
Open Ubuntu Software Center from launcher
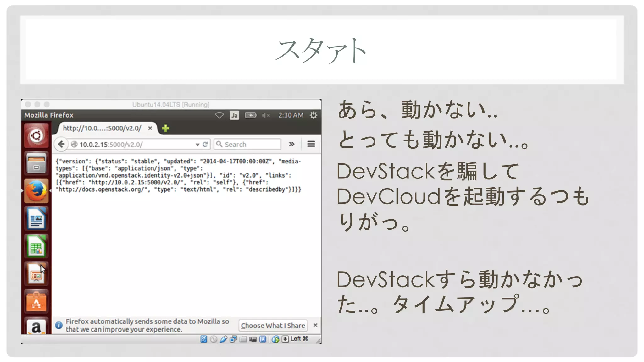click(36, 301)
